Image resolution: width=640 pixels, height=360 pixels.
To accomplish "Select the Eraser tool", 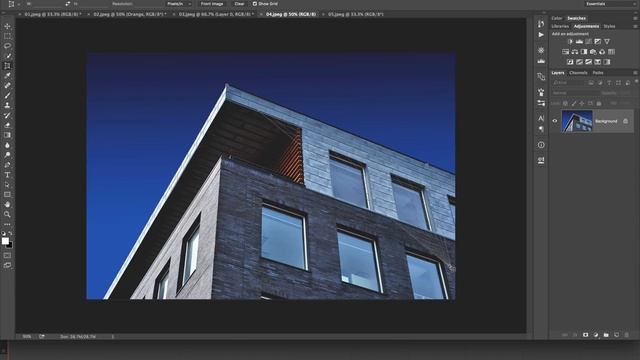I will coord(7,125).
